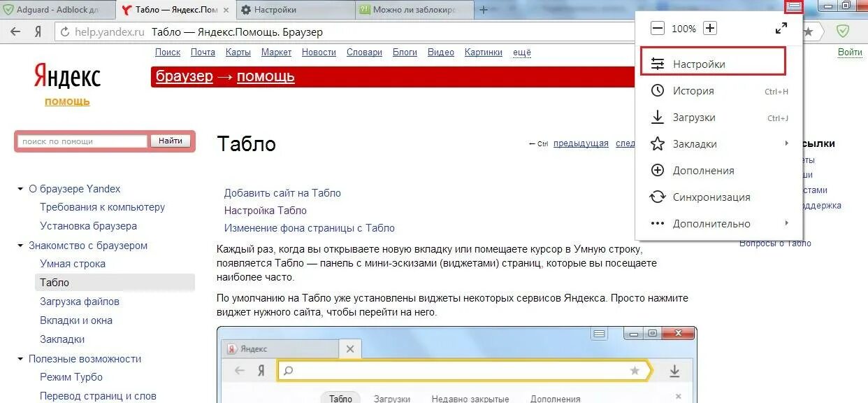Click the help search input field
This screenshot has width=868, height=403.
[82, 141]
